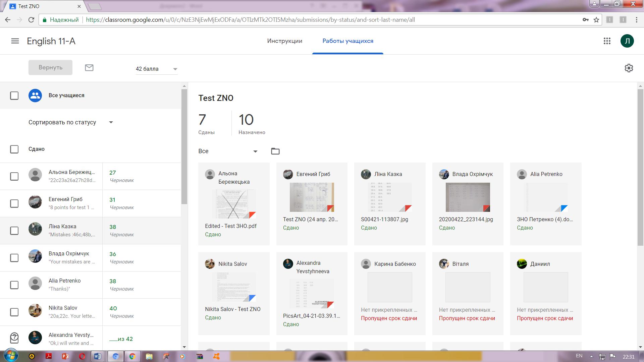Check Nikita Salov's checkbox
The width and height of the screenshot is (644, 362).
14,312
